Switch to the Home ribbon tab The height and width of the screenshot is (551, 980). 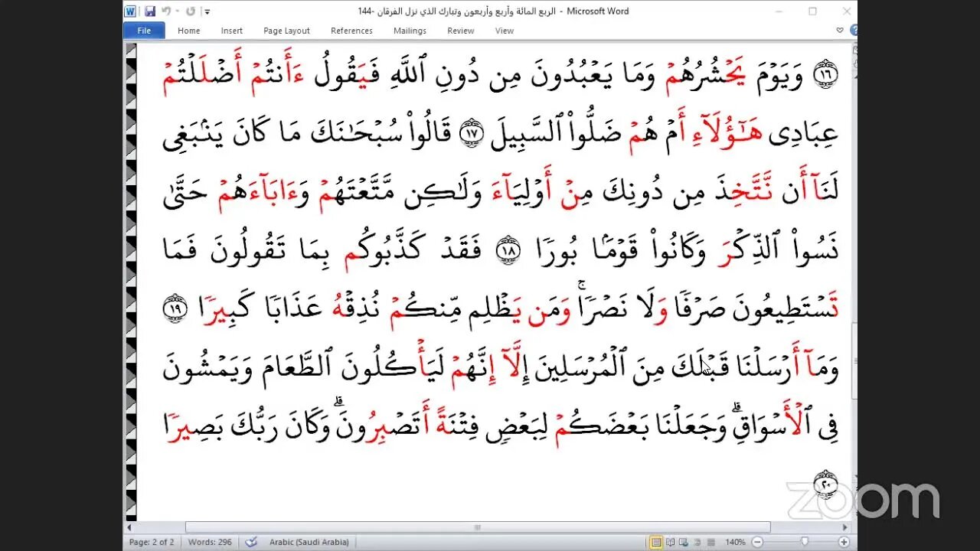coord(189,31)
